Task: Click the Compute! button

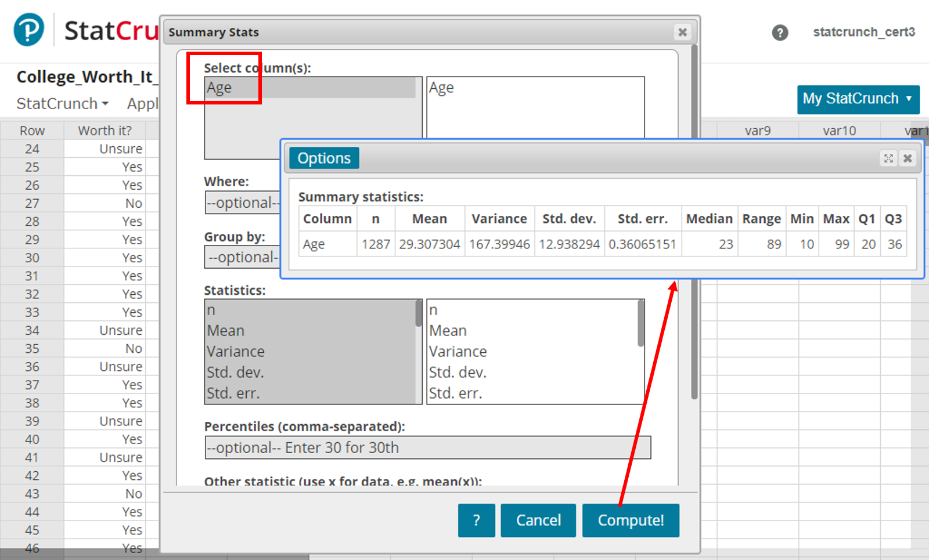Action: 631,520
